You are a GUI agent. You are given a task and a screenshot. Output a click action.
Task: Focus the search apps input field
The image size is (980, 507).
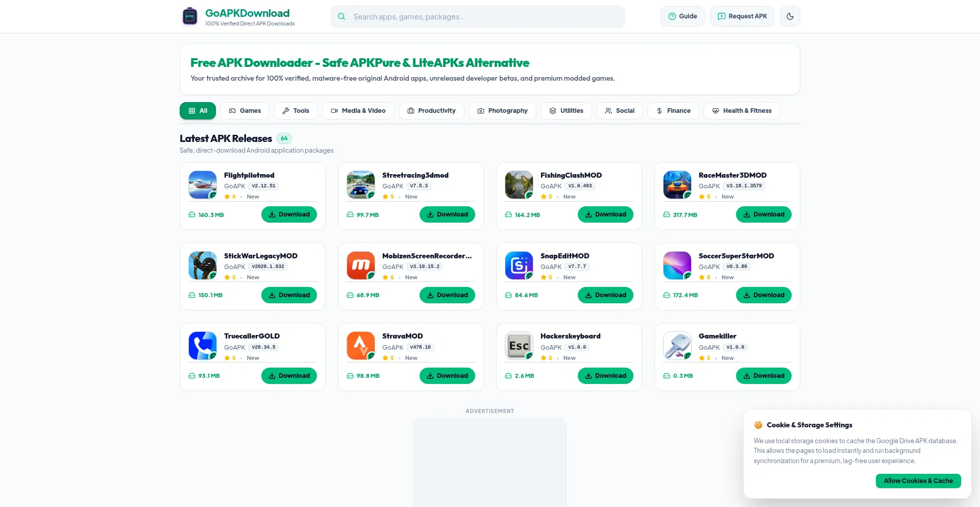pos(477,16)
